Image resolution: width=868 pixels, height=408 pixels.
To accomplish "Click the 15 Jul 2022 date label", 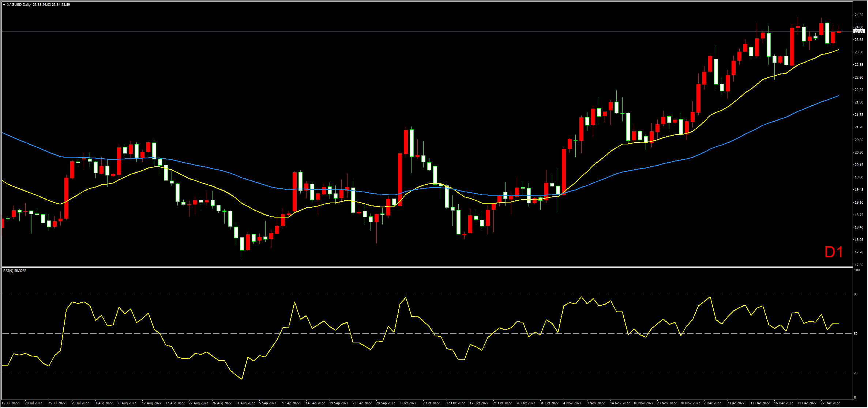I will [10, 403].
